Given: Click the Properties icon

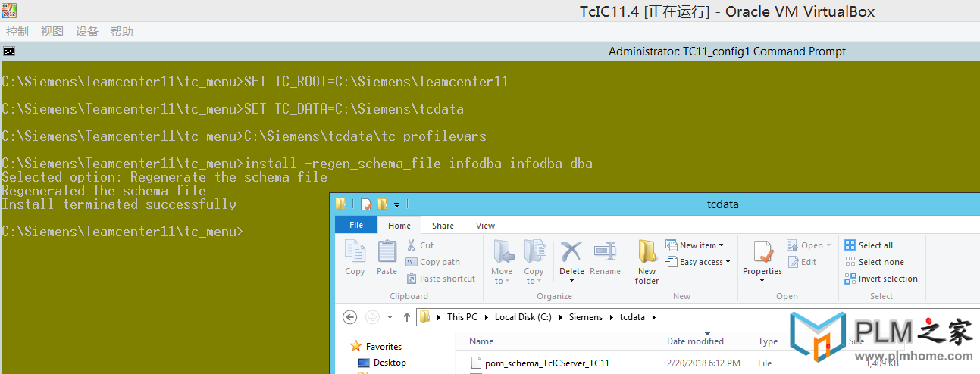Looking at the screenshot, I should pos(762,253).
